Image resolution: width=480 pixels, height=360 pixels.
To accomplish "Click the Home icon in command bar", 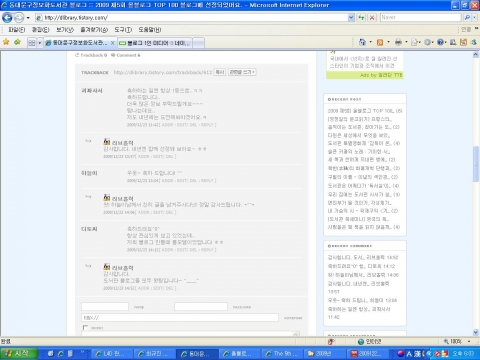I will (x=362, y=42).
